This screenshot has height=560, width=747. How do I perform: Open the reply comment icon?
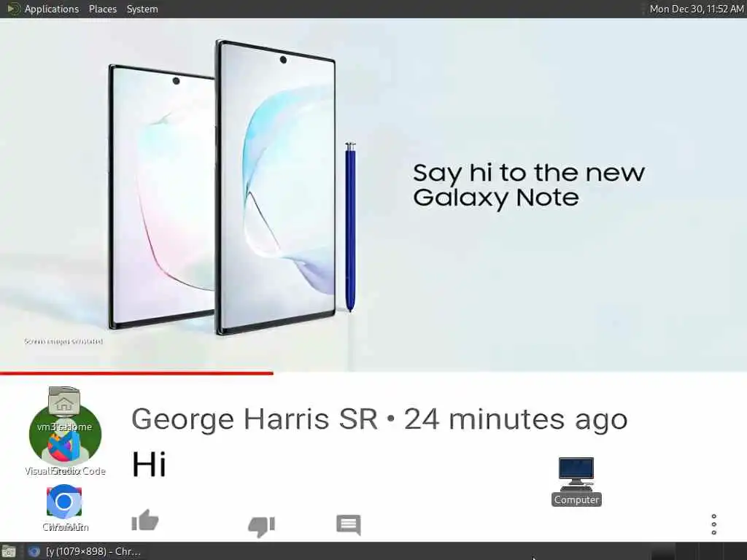pos(348,525)
